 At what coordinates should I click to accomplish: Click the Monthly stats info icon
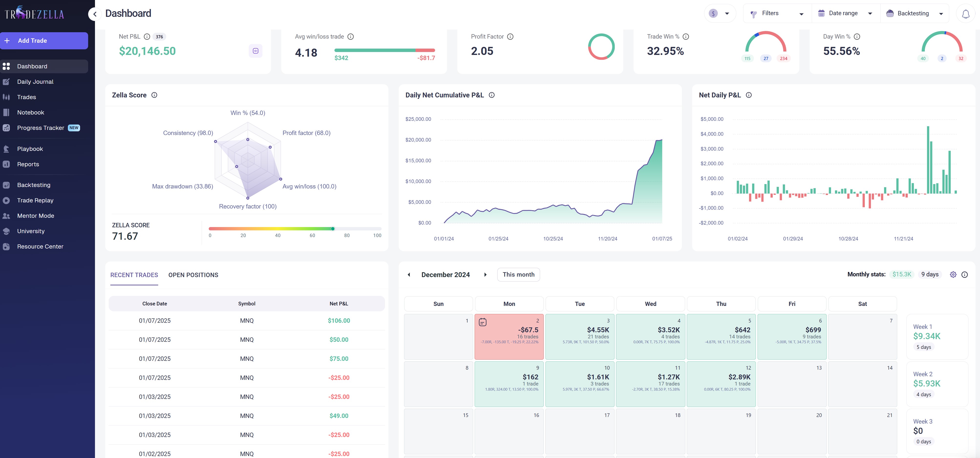[964, 275]
